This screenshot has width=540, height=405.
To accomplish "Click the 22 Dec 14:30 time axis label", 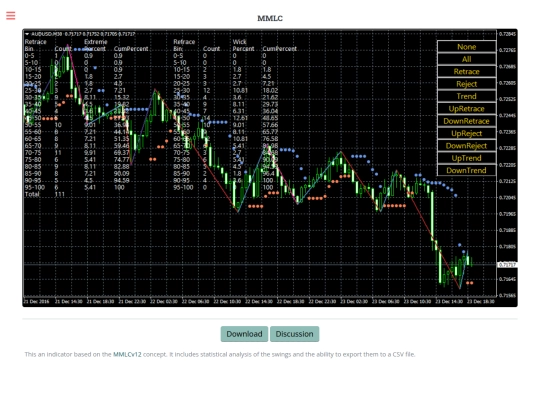I will tap(259, 301).
